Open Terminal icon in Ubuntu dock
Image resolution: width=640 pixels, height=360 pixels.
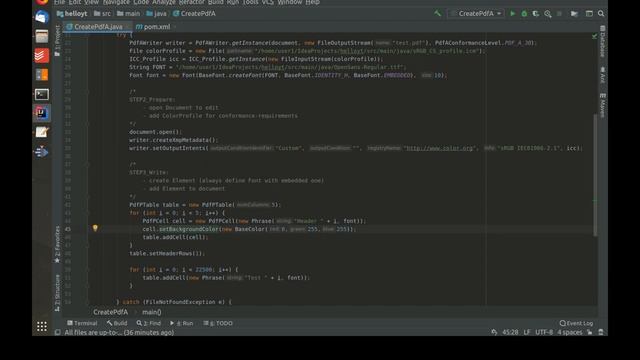tap(42, 94)
